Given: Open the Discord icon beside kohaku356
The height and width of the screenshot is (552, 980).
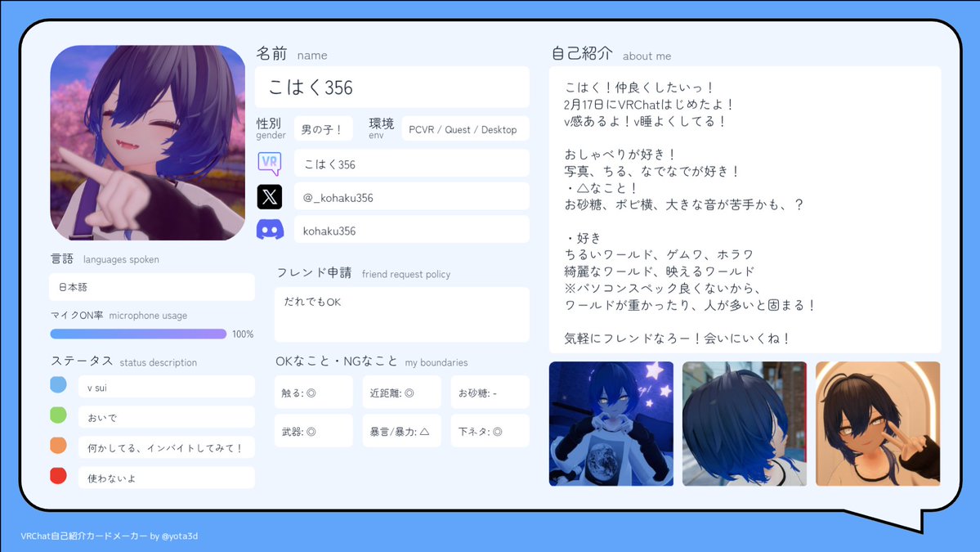Looking at the screenshot, I should [270, 229].
